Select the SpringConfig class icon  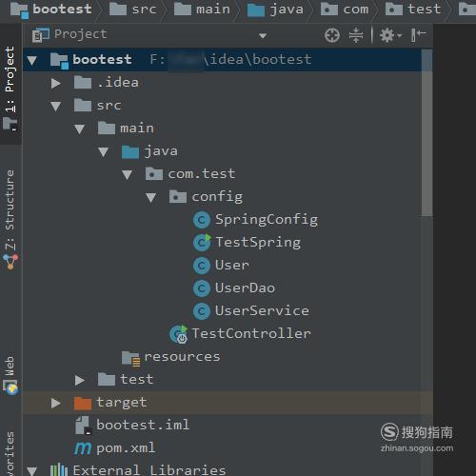pyautogui.click(x=202, y=220)
